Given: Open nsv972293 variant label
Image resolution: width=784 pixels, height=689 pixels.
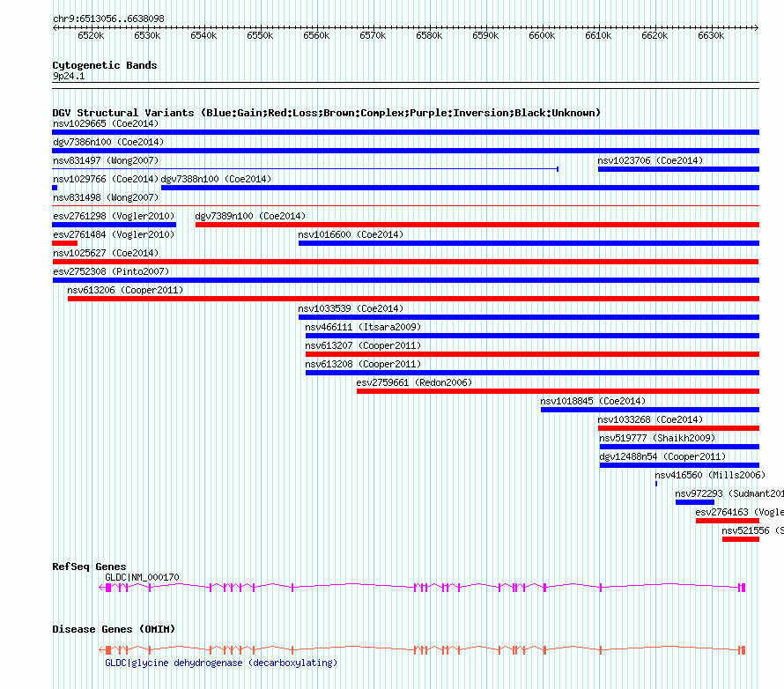Looking at the screenshot, I should point(729,493).
